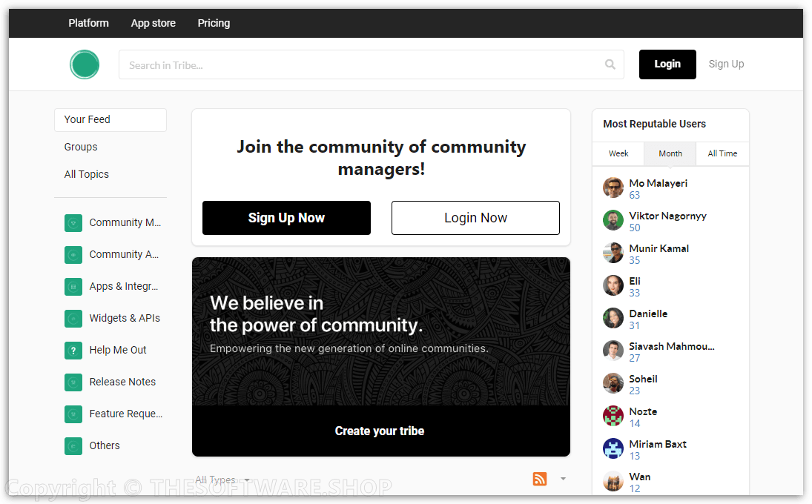This screenshot has height=504, width=812.
Task: Click the green Tribe logo
Action: click(x=85, y=64)
